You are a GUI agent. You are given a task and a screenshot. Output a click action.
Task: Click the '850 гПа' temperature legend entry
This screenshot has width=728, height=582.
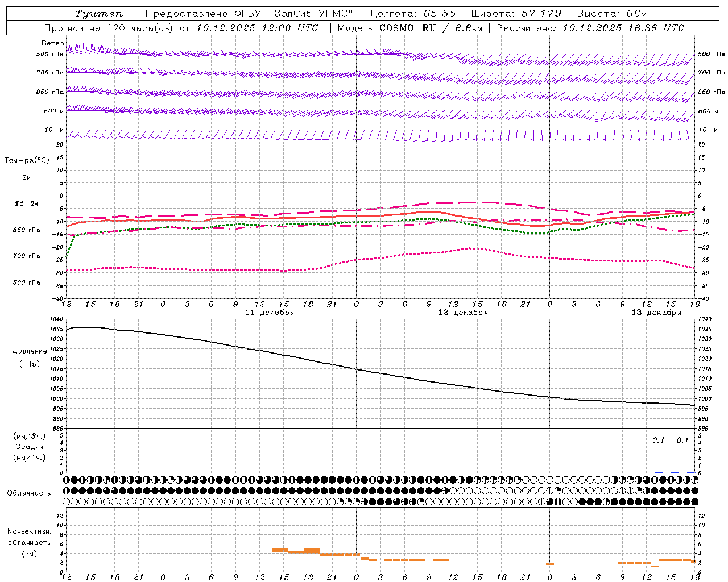[27, 230]
